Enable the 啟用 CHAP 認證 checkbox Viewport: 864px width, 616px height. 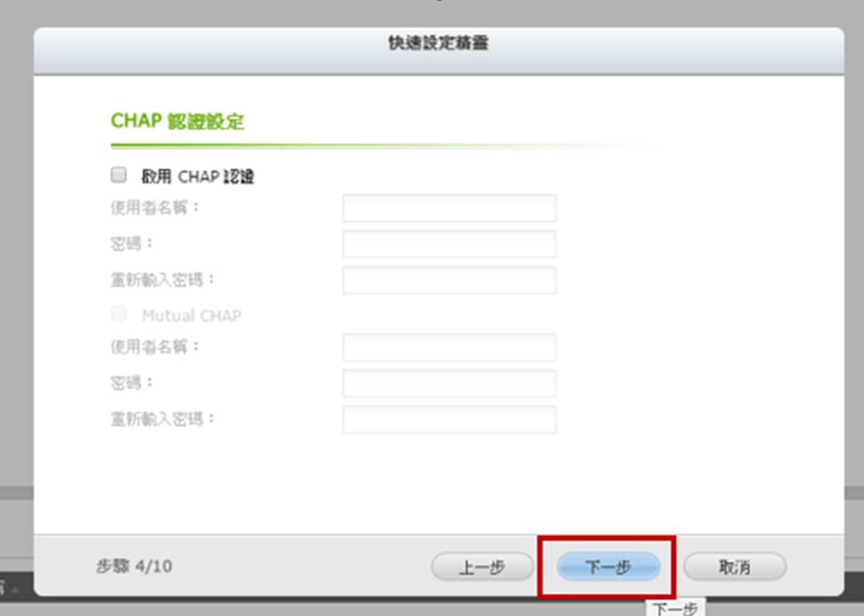tap(119, 175)
